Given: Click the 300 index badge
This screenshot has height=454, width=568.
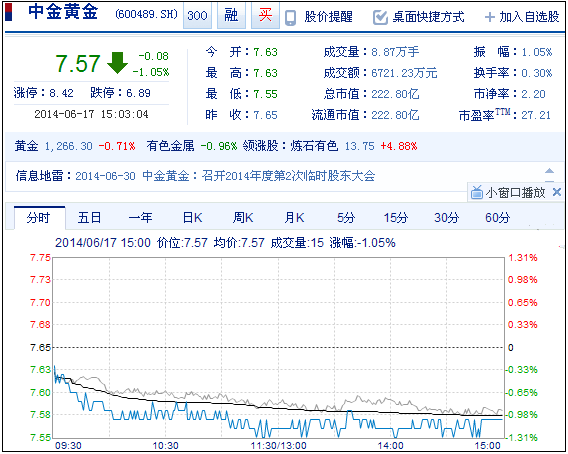Looking at the screenshot, I should coord(197,16).
